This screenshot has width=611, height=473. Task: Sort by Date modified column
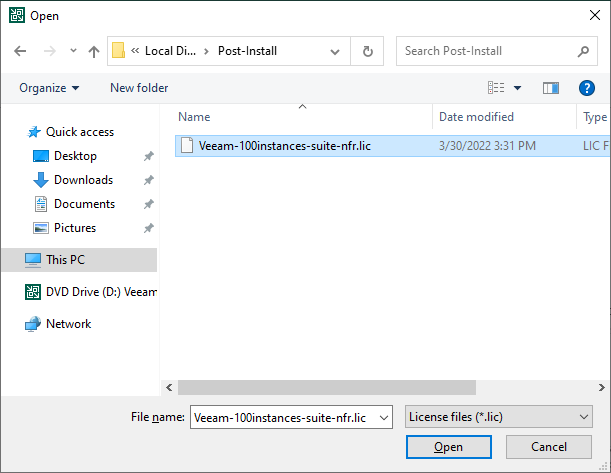(x=504, y=117)
